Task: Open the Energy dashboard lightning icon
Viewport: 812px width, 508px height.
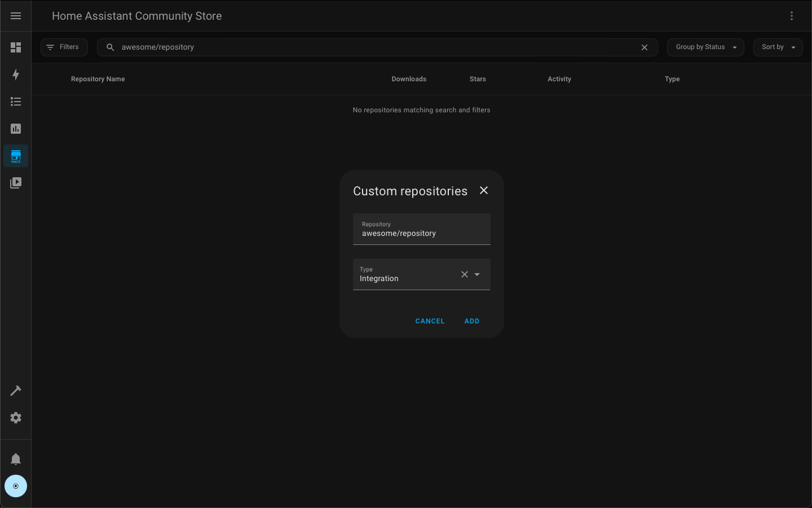Action: tap(15, 75)
